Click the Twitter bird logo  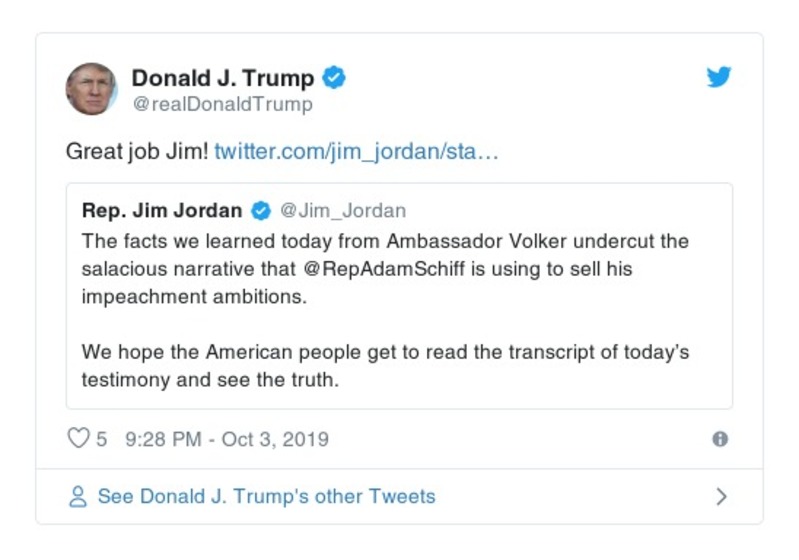pyautogui.click(x=719, y=78)
